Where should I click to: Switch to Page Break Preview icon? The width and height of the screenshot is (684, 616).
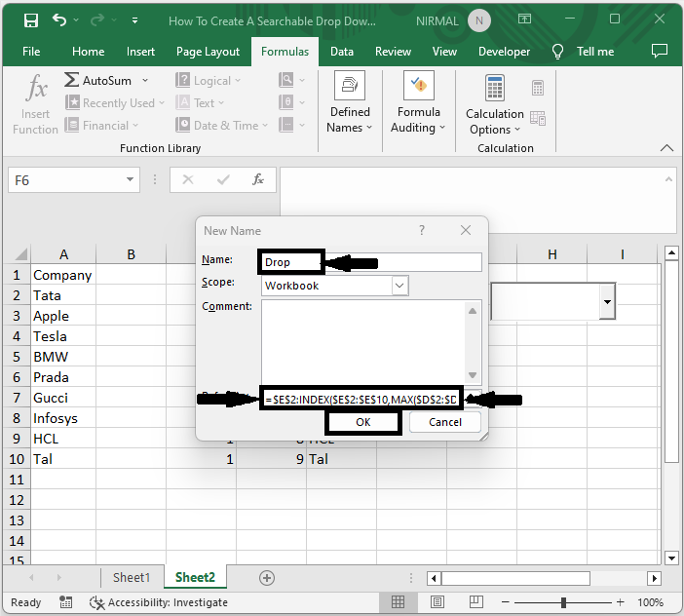pos(475,602)
